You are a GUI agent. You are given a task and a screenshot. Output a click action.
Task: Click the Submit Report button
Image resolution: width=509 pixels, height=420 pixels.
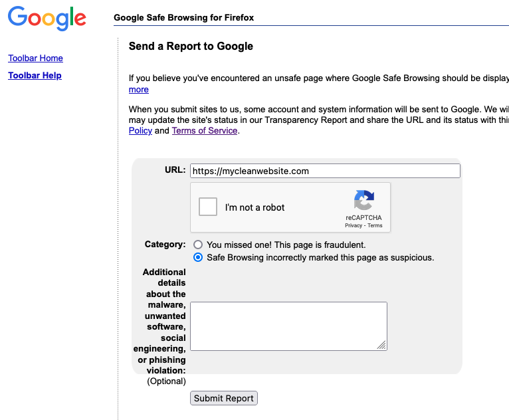[x=224, y=398]
